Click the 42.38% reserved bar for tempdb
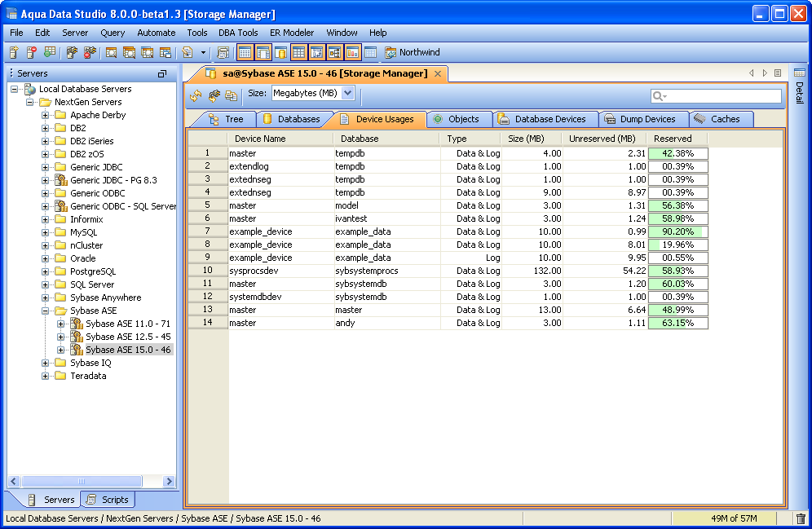The image size is (812, 529). [x=677, y=153]
